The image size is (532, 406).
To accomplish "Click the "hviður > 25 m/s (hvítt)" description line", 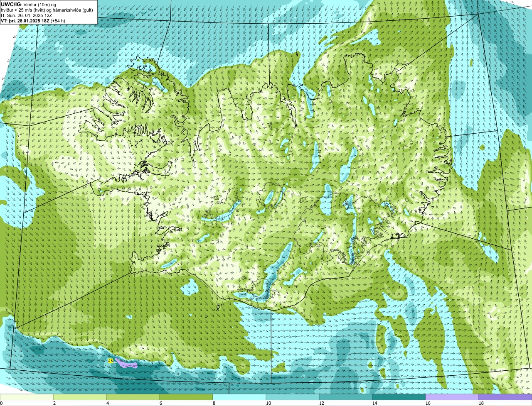I will [x=47, y=10].
